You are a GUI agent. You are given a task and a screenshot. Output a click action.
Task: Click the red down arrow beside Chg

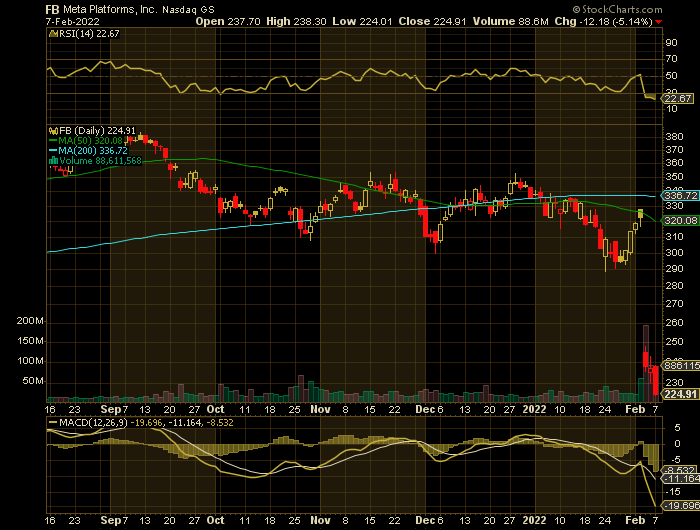pos(659,22)
